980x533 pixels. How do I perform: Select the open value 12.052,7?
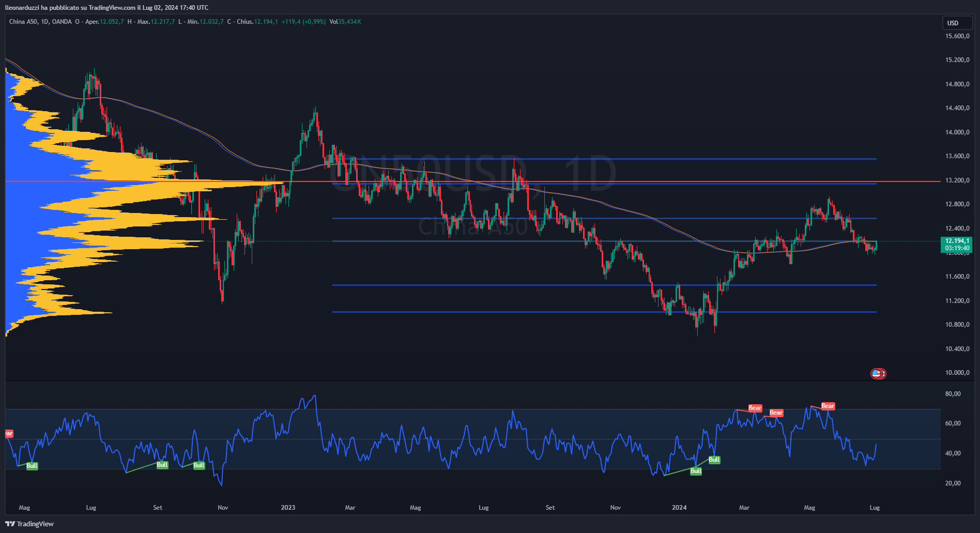coord(112,22)
